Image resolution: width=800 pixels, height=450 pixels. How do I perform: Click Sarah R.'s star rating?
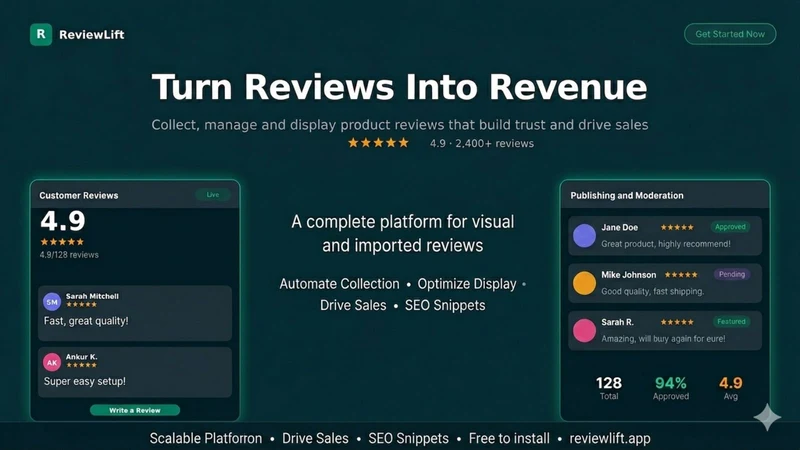click(677, 322)
